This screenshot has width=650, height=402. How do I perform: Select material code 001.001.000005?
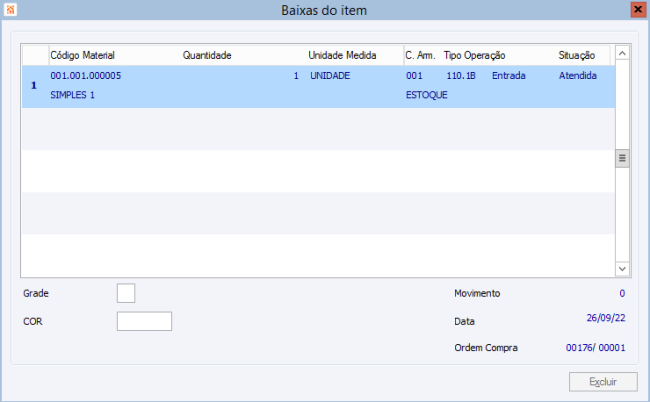click(x=86, y=75)
